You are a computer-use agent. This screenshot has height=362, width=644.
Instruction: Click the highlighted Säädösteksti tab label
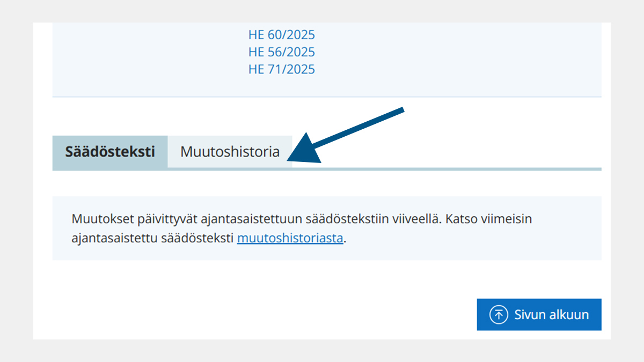(x=109, y=152)
